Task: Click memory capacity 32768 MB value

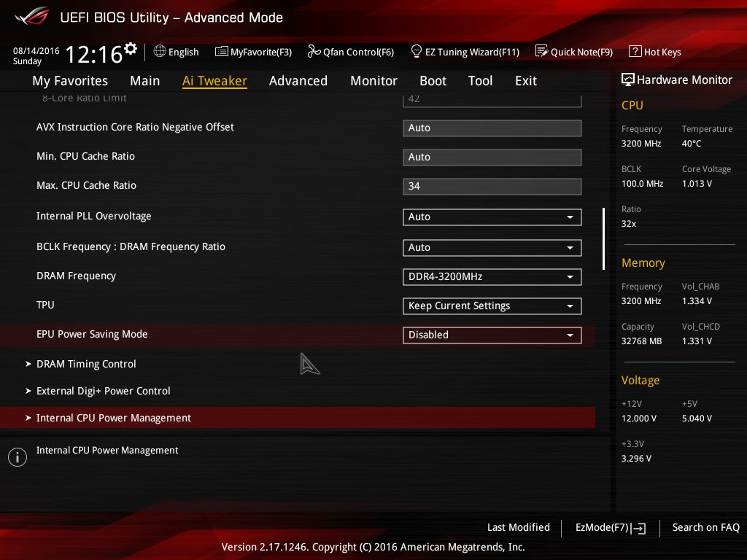Action: (642, 341)
